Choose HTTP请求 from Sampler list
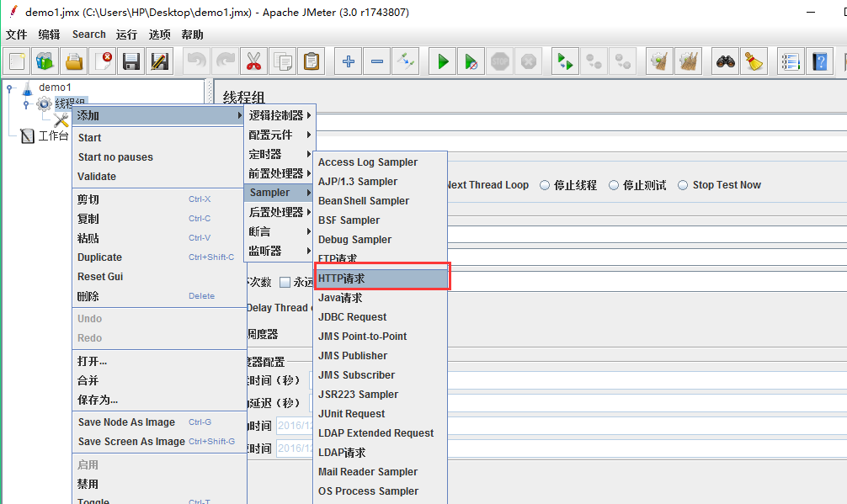The width and height of the screenshot is (847, 504). (x=381, y=279)
